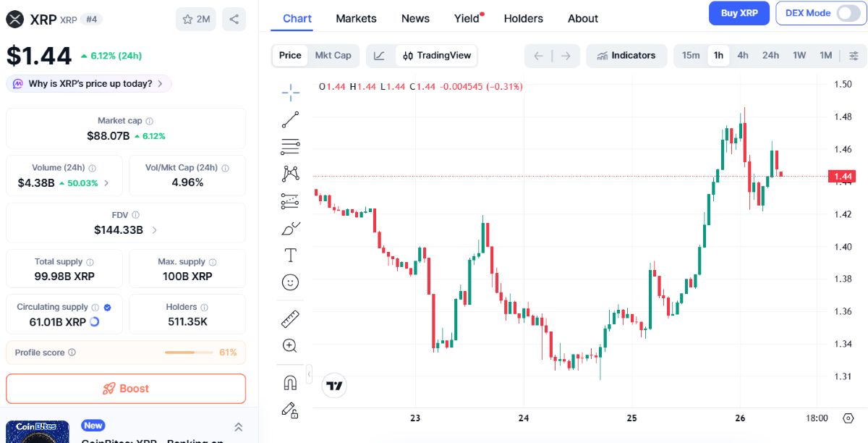This screenshot has width=868, height=443.
Task: Select the trend line drawing tool
Action: click(290, 119)
